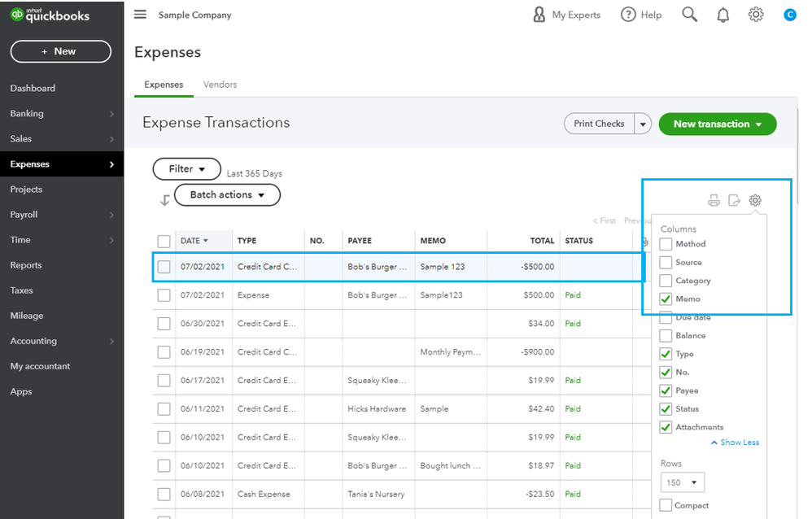Select the Expenses tab
The width and height of the screenshot is (812, 519).
click(164, 85)
